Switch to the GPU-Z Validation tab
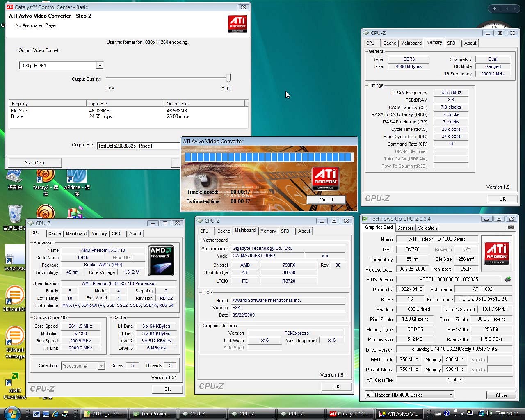525x420 pixels. click(427, 228)
